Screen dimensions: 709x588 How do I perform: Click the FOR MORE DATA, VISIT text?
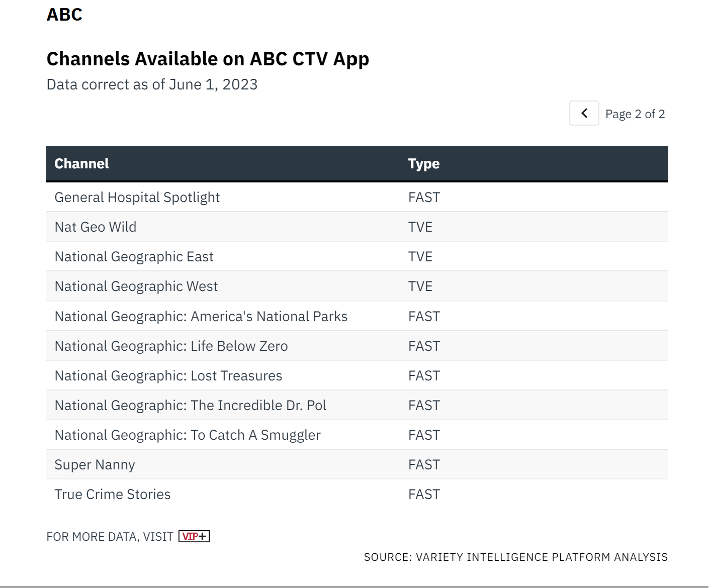[x=110, y=537]
